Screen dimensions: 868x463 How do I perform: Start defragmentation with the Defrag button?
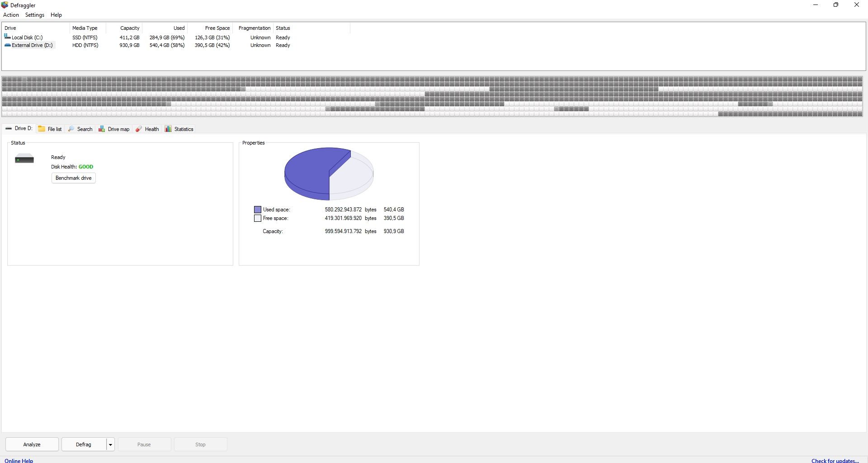pyautogui.click(x=84, y=444)
